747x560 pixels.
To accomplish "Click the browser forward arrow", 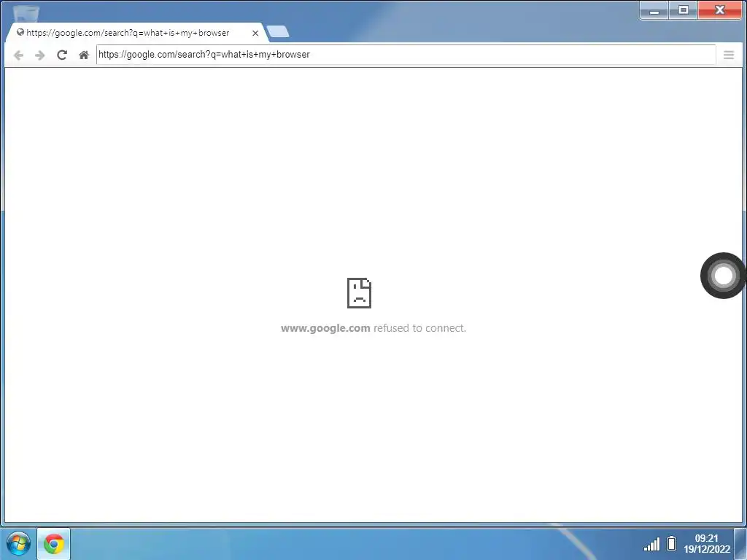I will click(40, 55).
